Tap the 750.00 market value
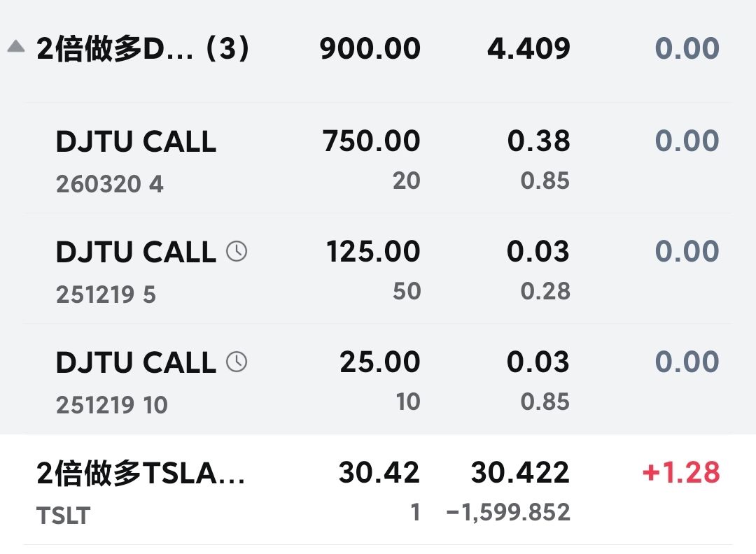Viewport: 756px width, 554px height. coord(371,142)
